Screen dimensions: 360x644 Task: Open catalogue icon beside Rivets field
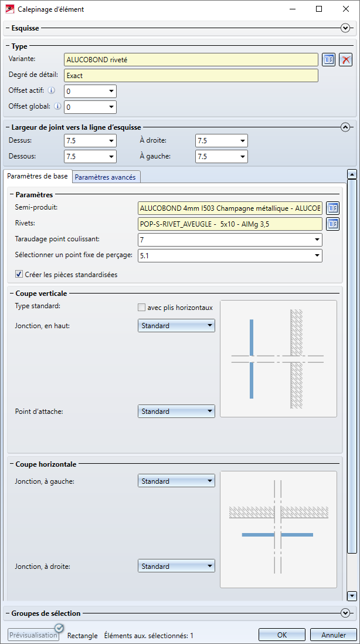point(332,224)
